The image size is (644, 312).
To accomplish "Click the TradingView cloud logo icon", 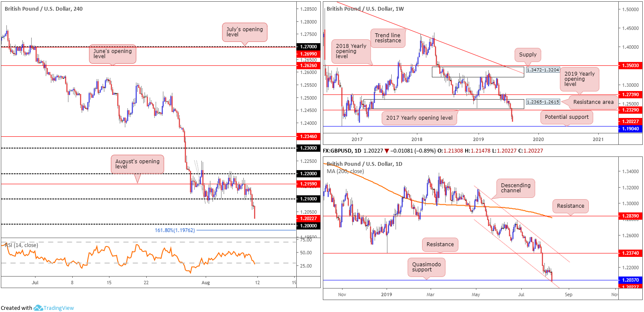I will (x=38, y=308).
